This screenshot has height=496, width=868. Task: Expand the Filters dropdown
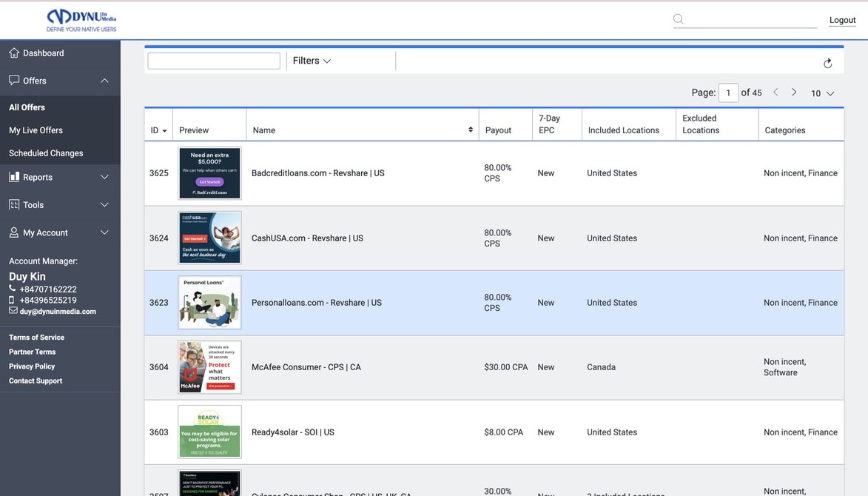click(x=312, y=61)
